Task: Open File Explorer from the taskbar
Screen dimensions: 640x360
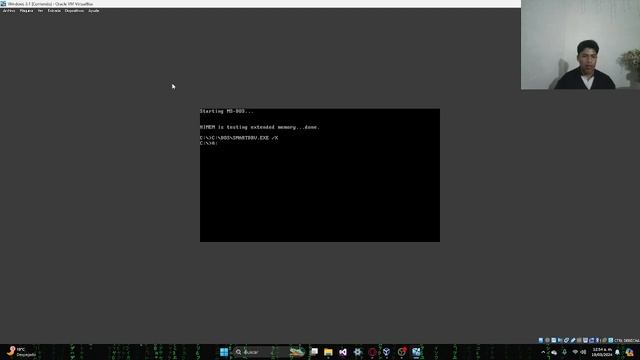Action: tap(328, 352)
